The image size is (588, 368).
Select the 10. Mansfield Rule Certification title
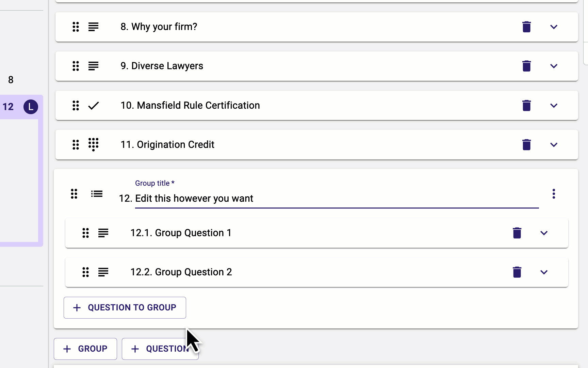[190, 105]
